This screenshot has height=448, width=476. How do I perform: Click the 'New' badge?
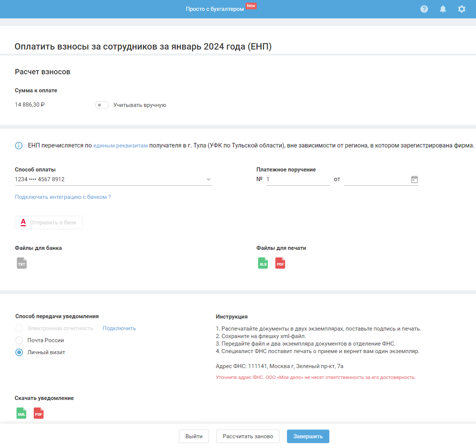point(251,6)
